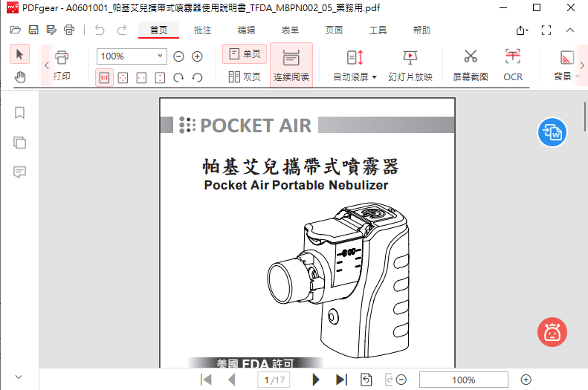Click the bottom 100% zoom field
Image resolution: width=588 pixels, height=390 pixels.
click(464, 380)
